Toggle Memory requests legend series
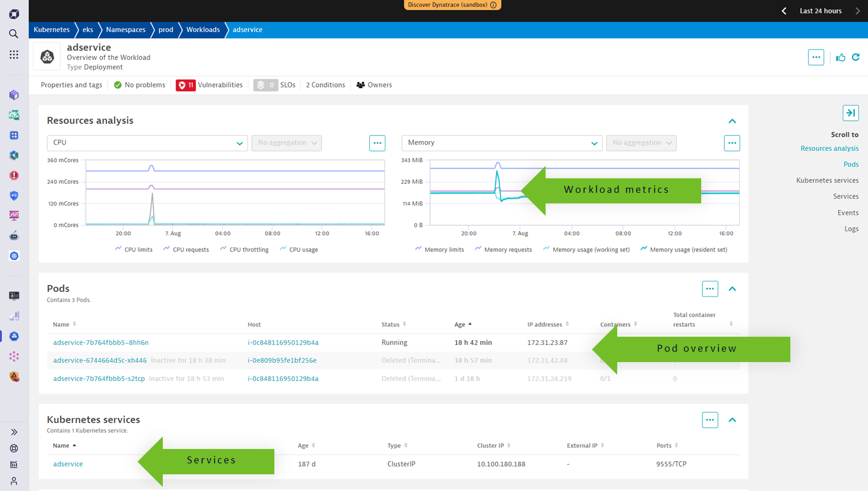Screen dimensions: 868x491 (x=503, y=250)
